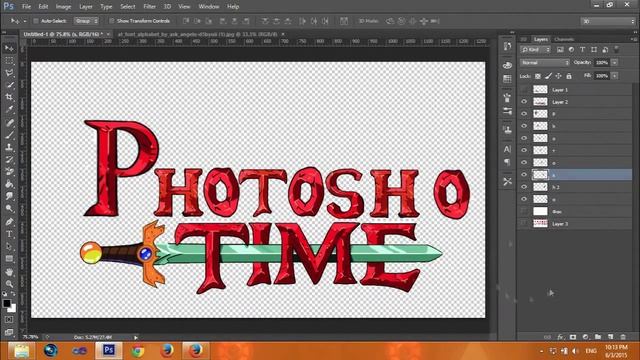
Task: Open Chrome from Windows taskbar
Action: pyautogui.click(x=138, y=351)
